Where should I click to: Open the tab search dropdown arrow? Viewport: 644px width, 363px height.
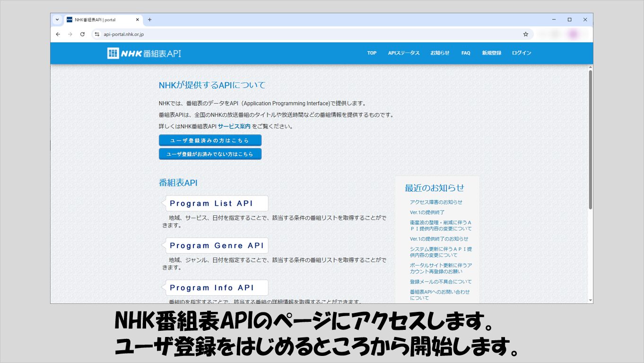(57, 20)
